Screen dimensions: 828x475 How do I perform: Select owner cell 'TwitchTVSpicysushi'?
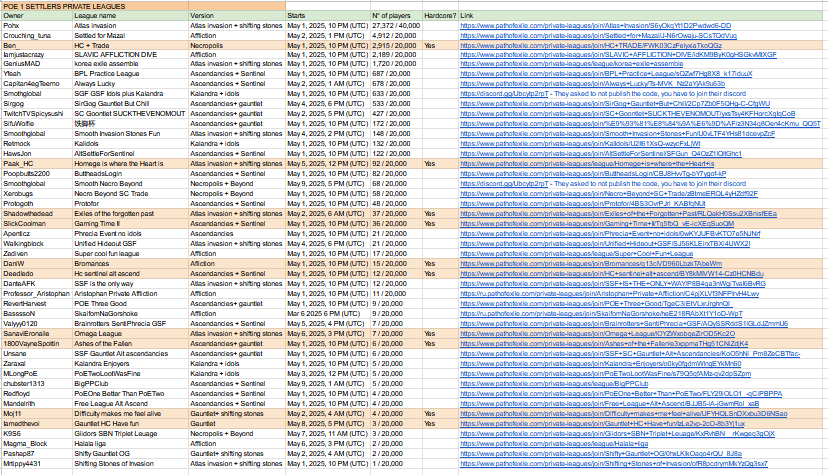[36, 113]
